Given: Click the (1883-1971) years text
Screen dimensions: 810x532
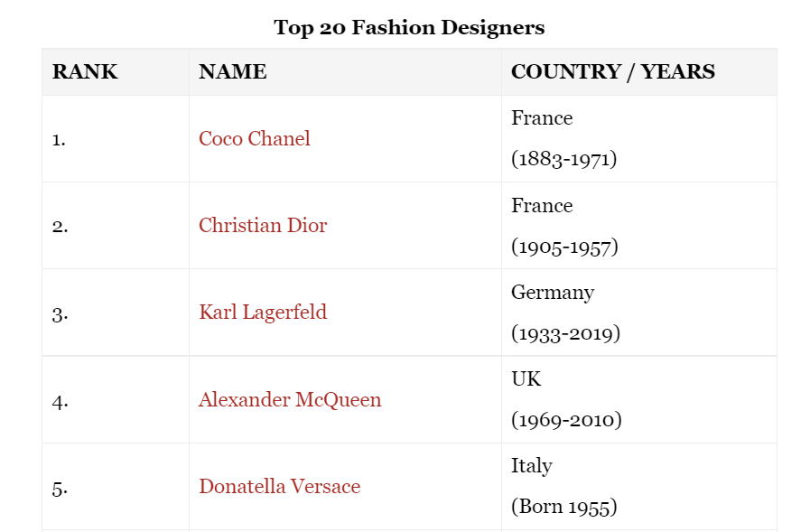Looking at the screenshot, I should point(563,160).
